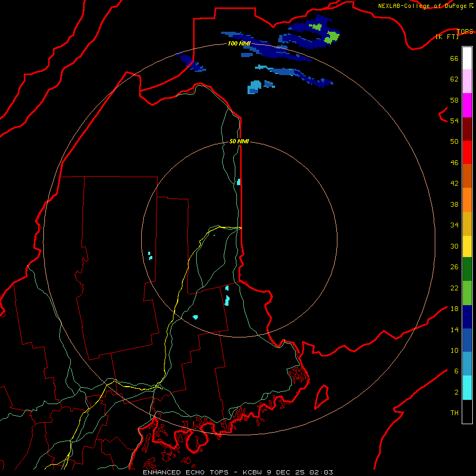
Task: Click the '02:03' timestamp
Action: point(321,472)
